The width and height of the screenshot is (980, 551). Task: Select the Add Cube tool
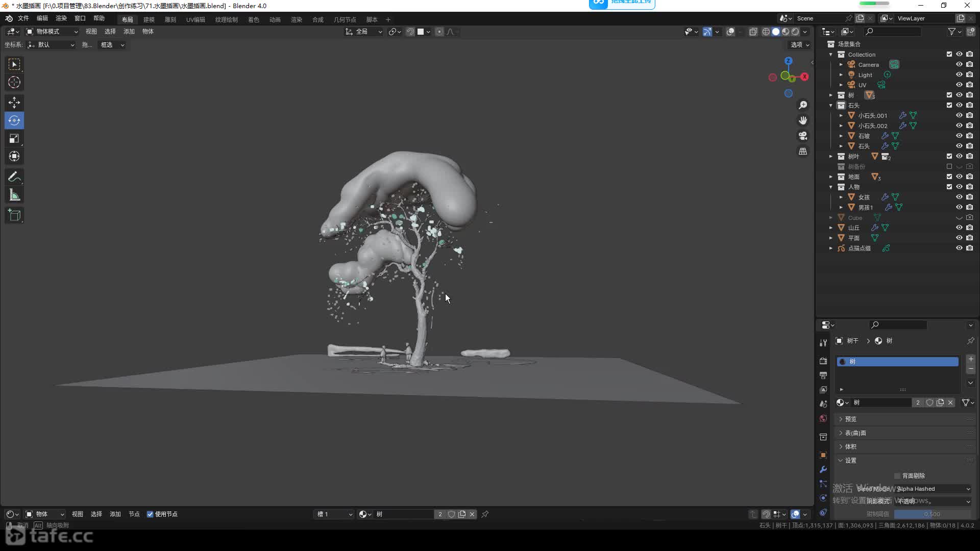(14, 215)
